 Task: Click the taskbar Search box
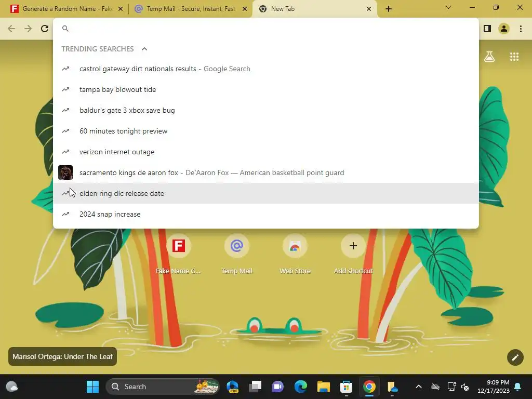163,387
